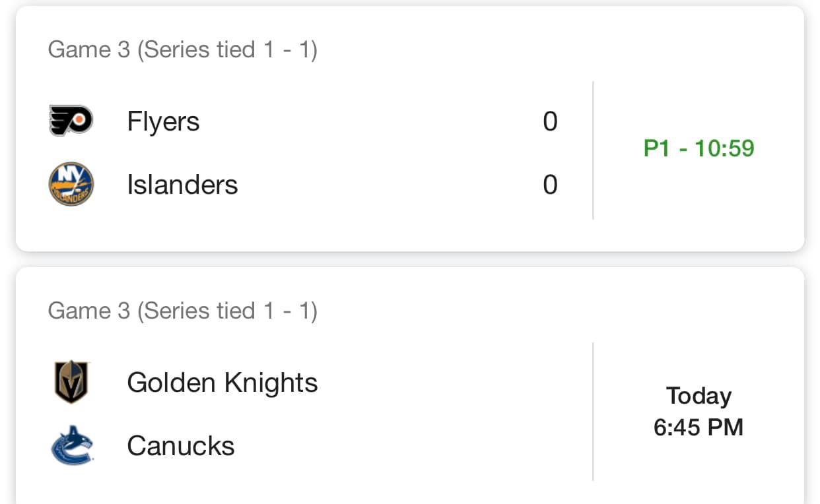The image size is (820, 504).
Task: Click the live P1 - 10:59 game clock
Action: coord(699,148)
